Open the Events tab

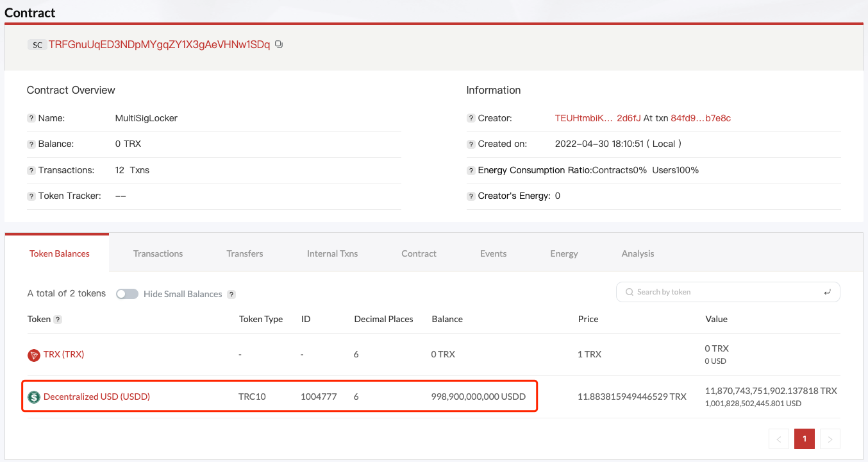click(x=493, y=253)
